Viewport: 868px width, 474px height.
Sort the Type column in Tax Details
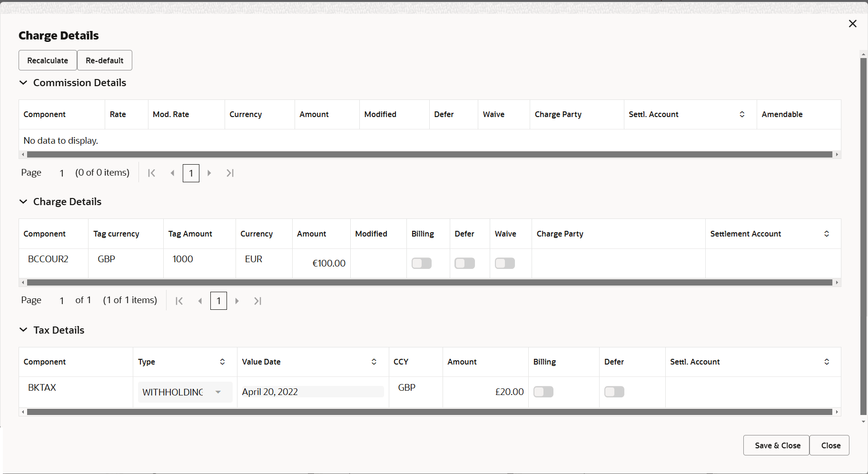(222, 362)
